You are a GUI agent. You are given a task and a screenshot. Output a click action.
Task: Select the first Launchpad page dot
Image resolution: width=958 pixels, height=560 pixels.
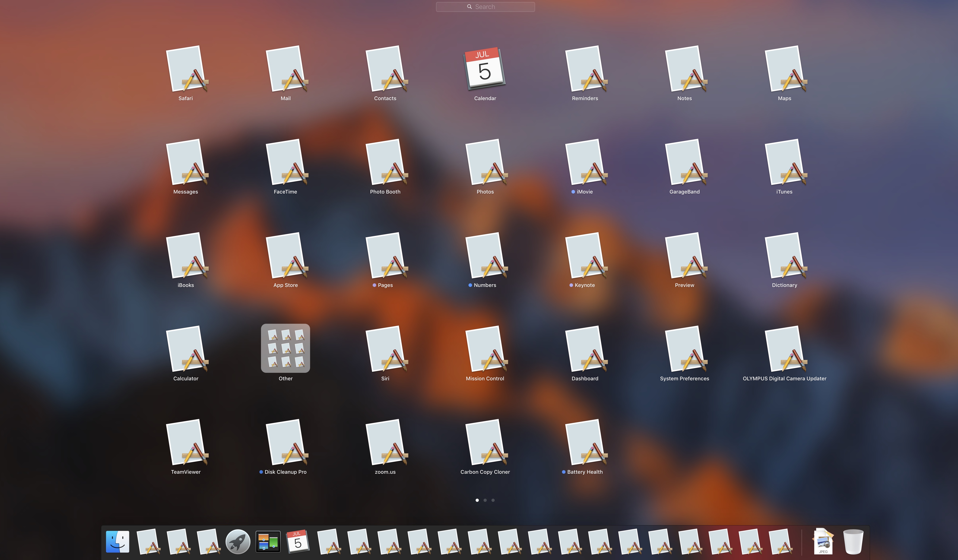tap(477, 500)
